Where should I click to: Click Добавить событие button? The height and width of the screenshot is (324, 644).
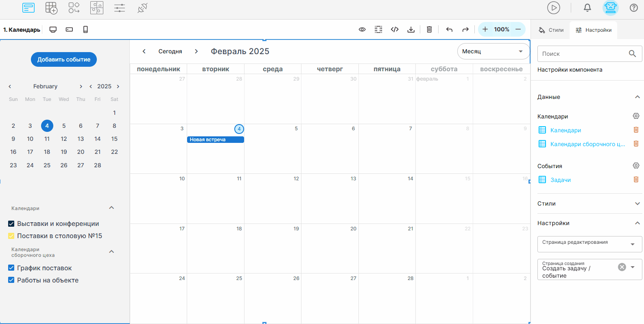(x=64, y=59)
